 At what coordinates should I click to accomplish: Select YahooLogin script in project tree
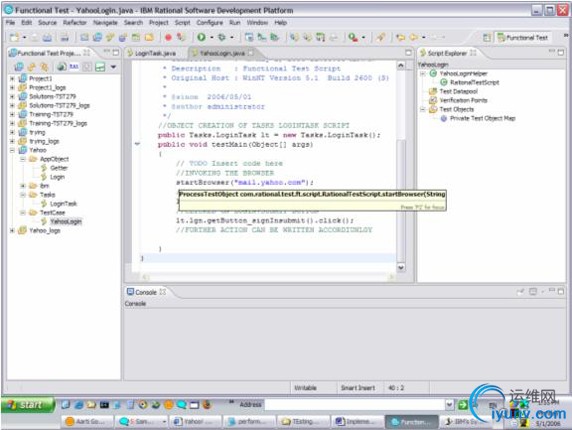(x=66, y=221)
